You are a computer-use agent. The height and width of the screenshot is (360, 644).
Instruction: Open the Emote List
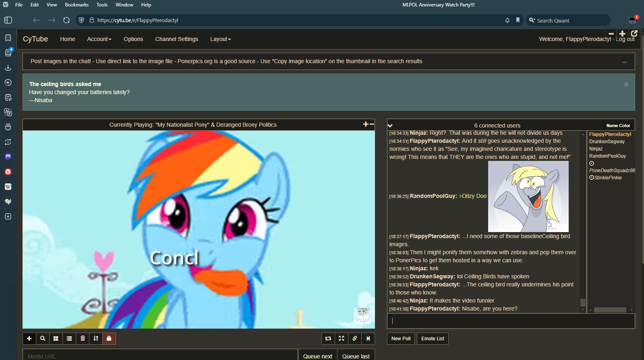point(433,339)
